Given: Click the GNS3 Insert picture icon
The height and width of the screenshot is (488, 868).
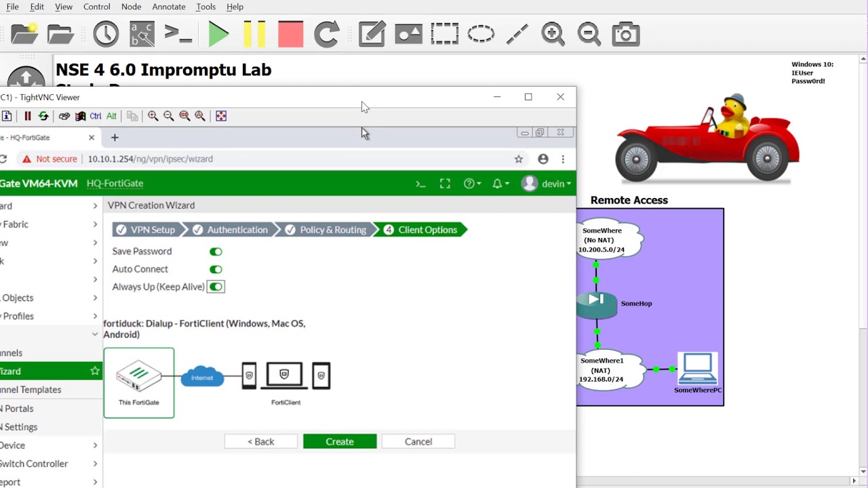Looking at the screenshot, I should 408,34.
